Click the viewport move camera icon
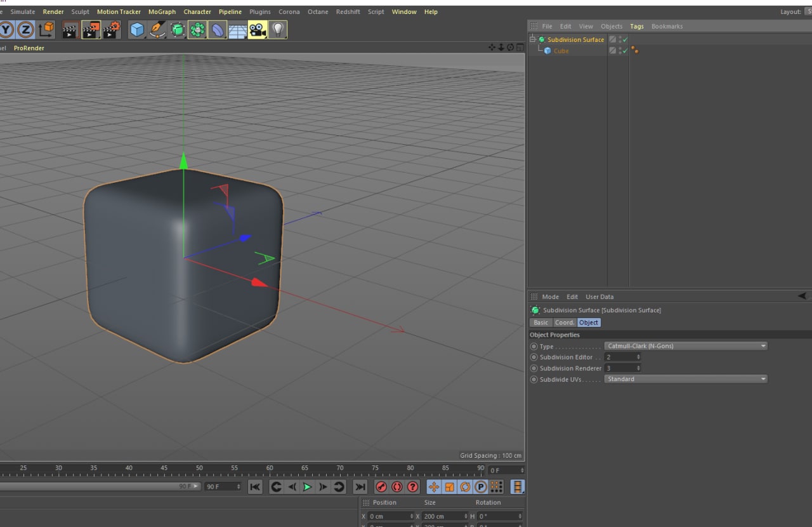The height and width of the screenshot is (527, 812). [x=492, y=48]
